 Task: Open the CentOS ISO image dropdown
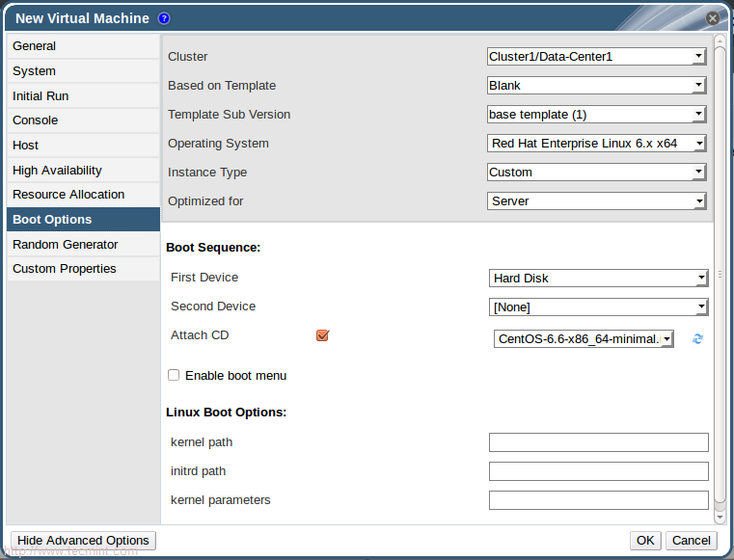pos(584,338)
